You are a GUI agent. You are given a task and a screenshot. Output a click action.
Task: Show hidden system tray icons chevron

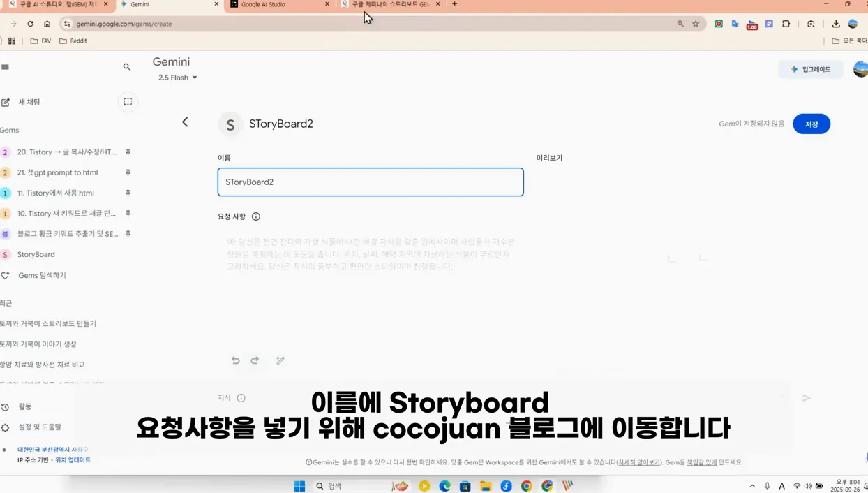752,486
